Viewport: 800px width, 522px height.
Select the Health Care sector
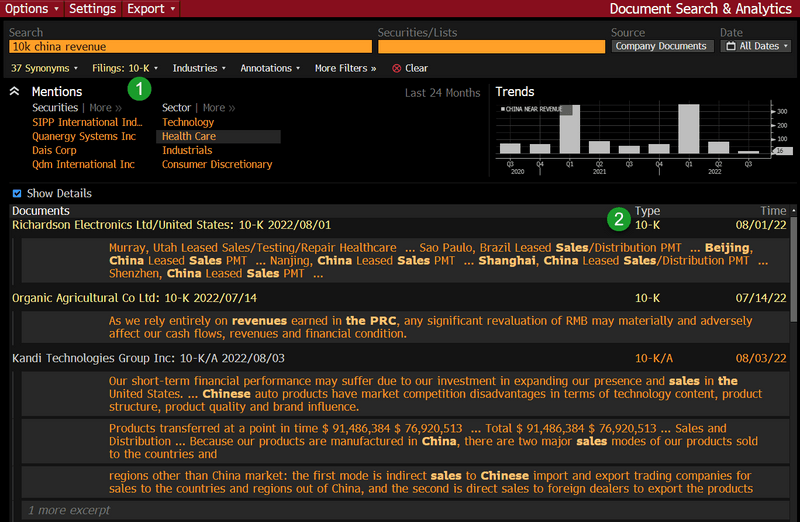click(x=189, y=136)
